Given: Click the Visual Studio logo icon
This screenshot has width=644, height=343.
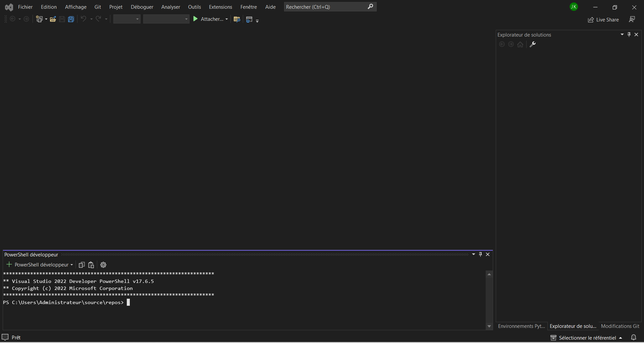Looking at the screenshot, I should click(9, 7).
